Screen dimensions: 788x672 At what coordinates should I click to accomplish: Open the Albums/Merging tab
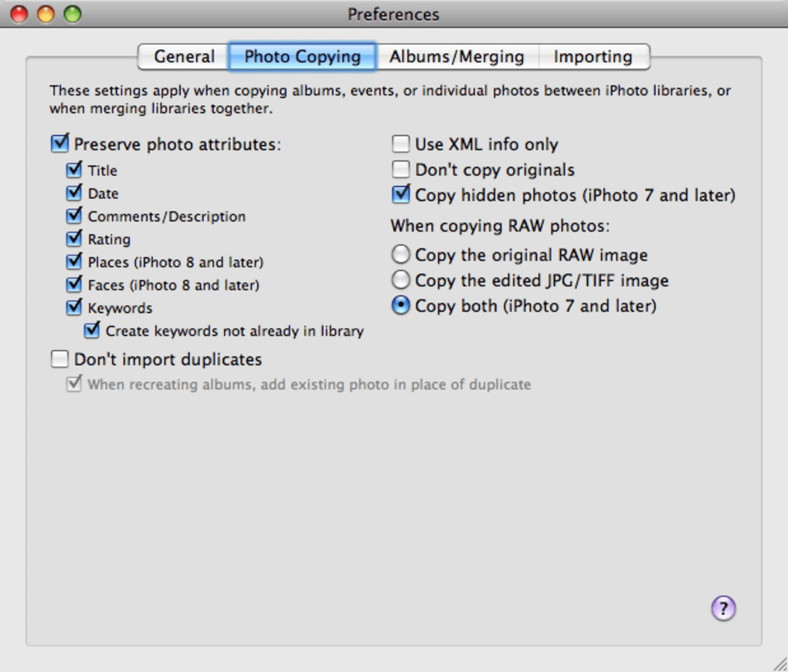[456, 56]
